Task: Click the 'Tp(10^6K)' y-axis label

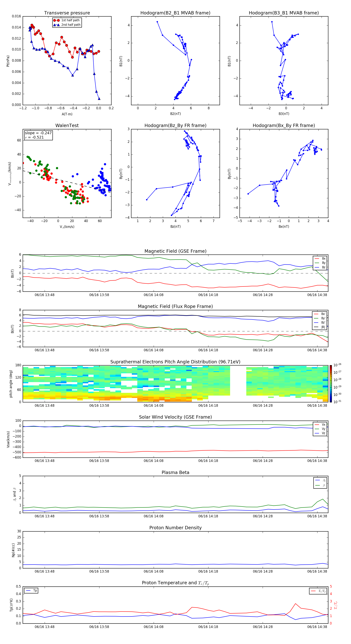Action: pyautogui.click(x=11, y=605)
